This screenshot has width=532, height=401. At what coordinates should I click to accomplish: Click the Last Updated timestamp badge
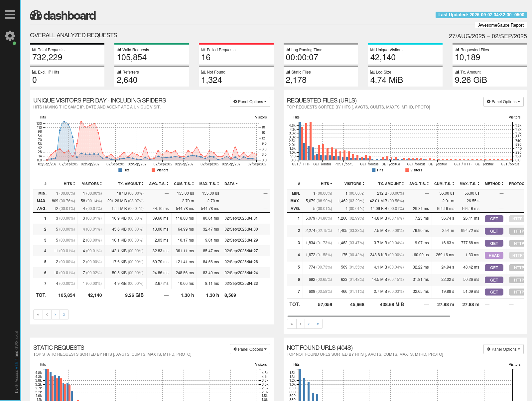point(481,15)
